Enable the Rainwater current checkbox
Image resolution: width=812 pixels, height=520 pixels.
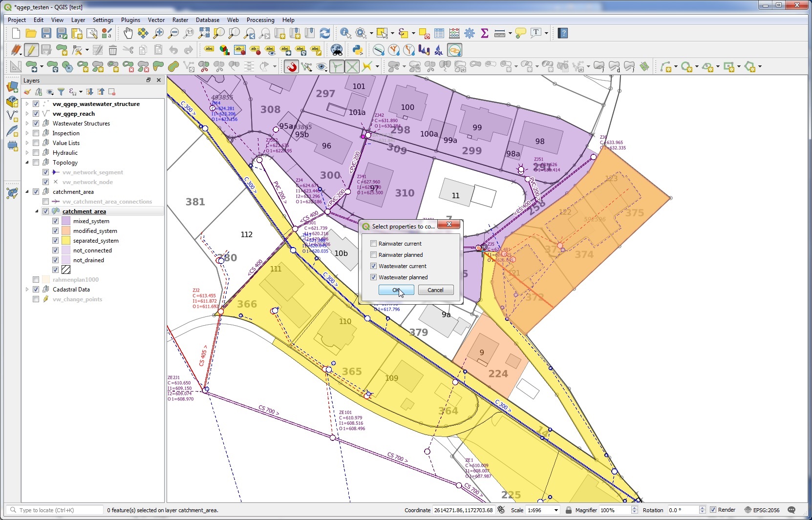click(373, 244)
